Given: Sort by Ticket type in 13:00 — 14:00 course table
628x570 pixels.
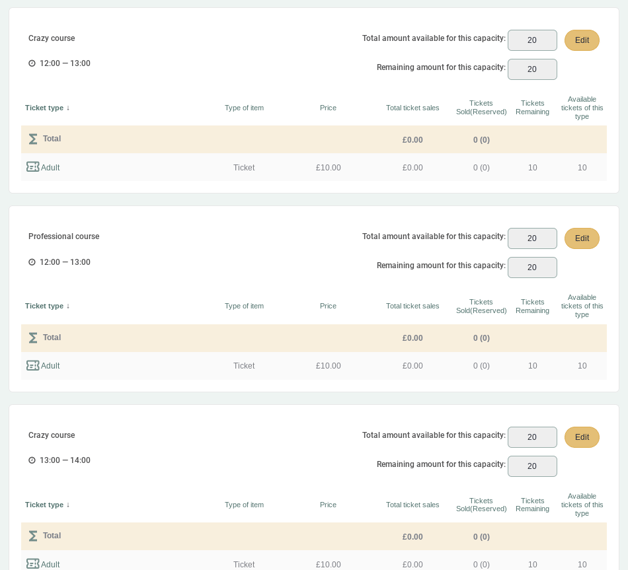Looking at the screenshot, I should 47,505.
